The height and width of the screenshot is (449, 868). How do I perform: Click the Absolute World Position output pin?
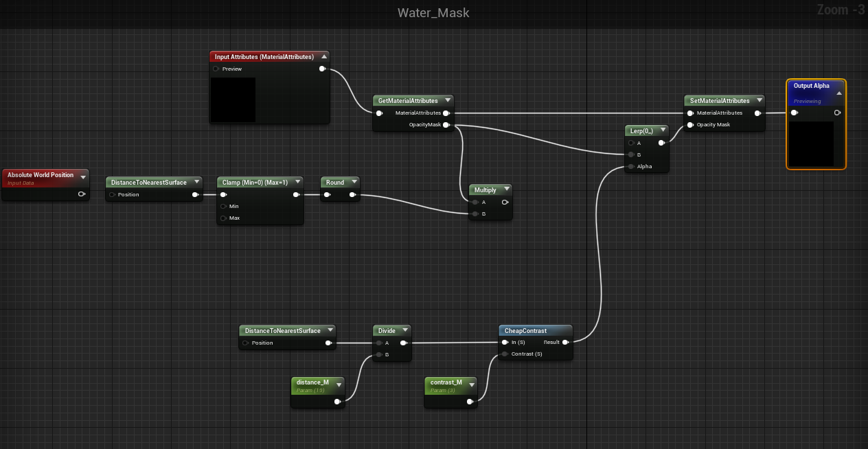point(82,194)
